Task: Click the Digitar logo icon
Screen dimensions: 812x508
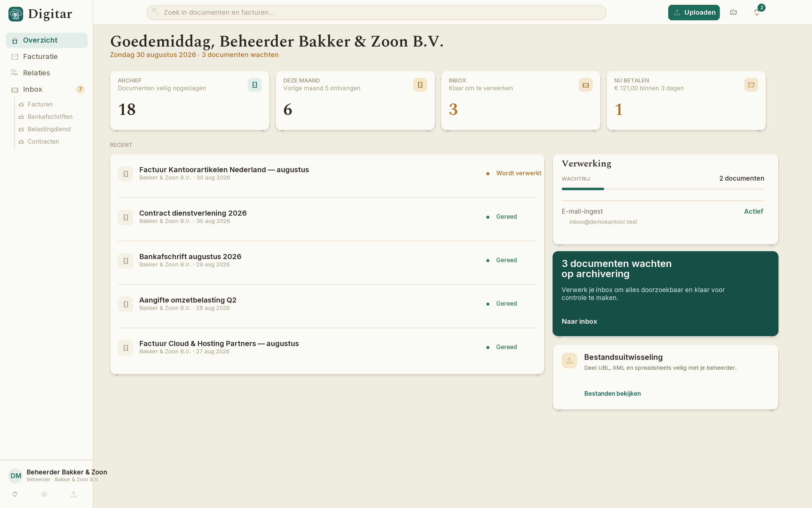Action: [16, 14]
